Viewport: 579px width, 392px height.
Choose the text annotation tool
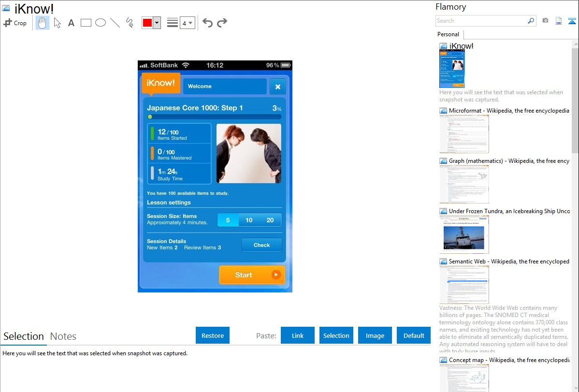coord(71,23)
